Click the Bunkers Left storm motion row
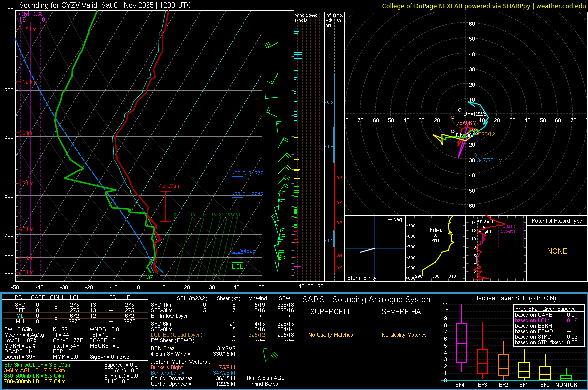 193,373
